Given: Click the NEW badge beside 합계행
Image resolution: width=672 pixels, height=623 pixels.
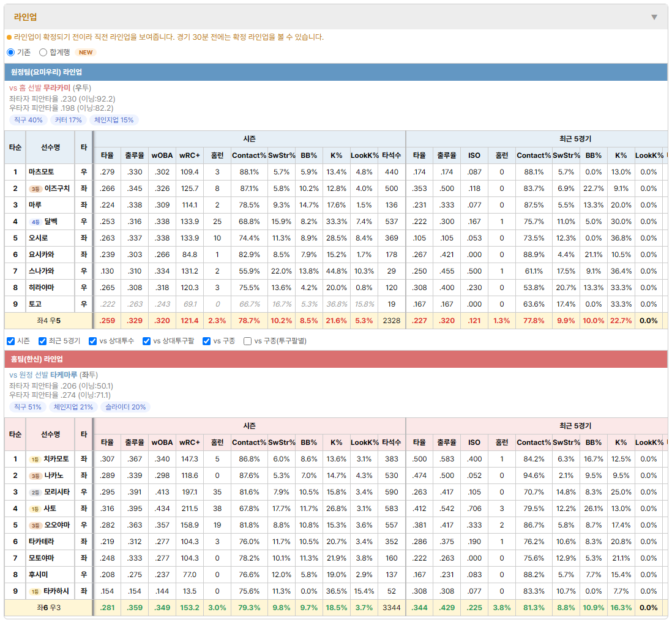Looking at the screenshot, I should click(86, 52).
